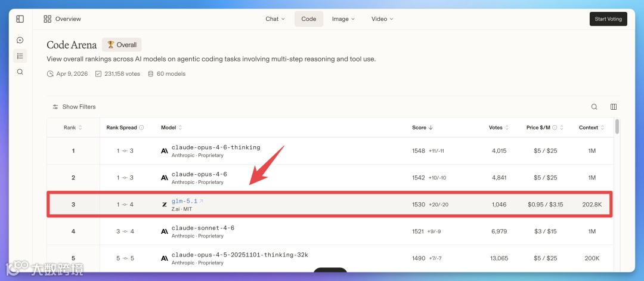Click votes 13,065 cell
The image size is (644, 281).
(x=500, y=258)
